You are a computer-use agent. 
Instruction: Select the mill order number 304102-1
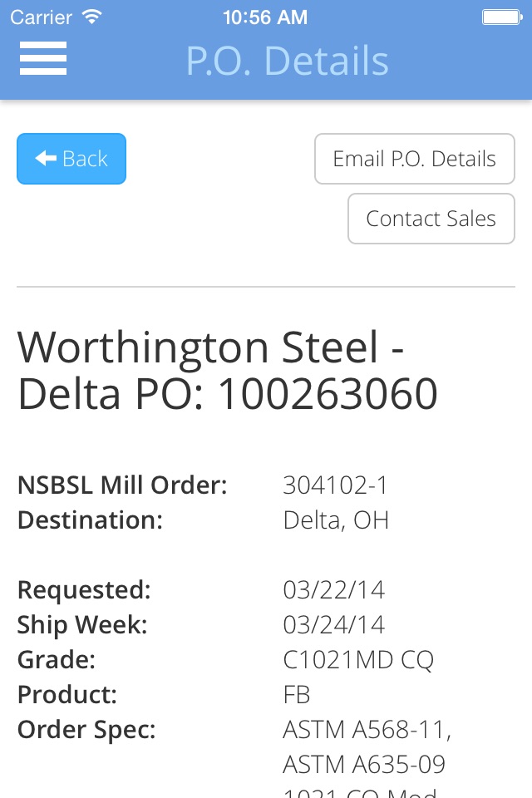coord(335,485)
